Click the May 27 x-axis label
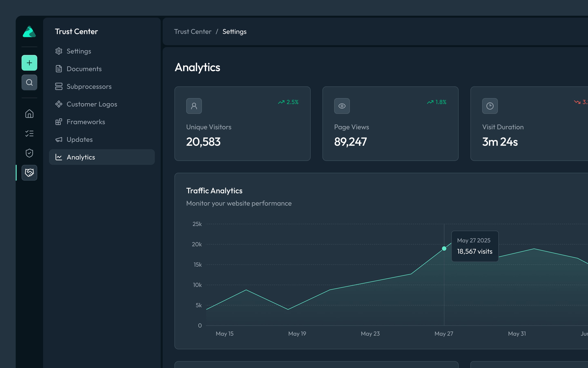The image size is (588, 368). tap(444, 334)
